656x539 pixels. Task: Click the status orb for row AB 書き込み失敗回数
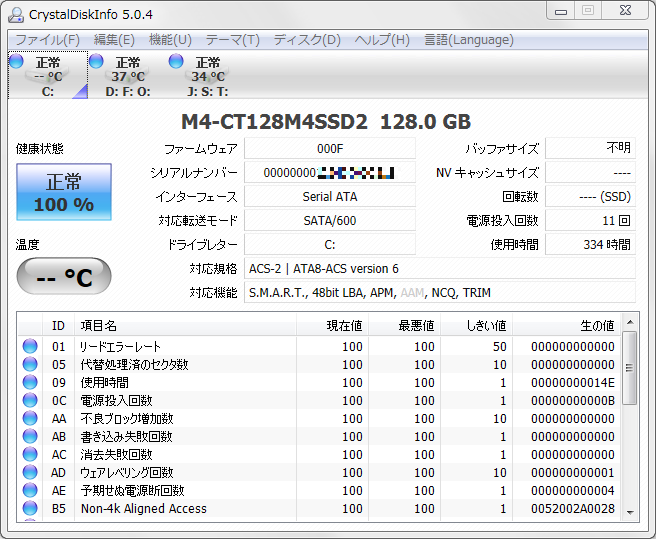pos(30,436)
